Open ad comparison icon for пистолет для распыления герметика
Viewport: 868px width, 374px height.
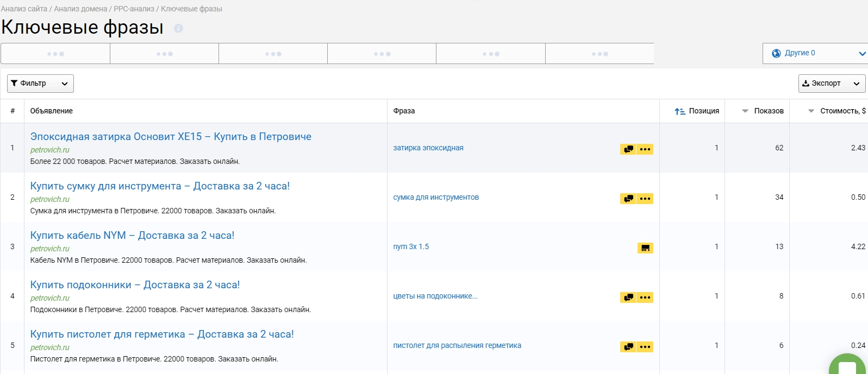coord(628,347)
